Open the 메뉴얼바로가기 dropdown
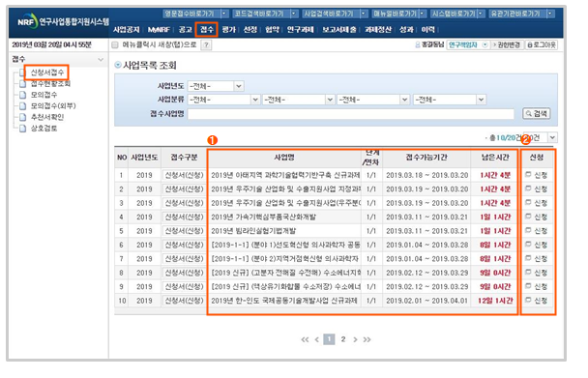588x378 pixels. [x=423, y=14]
